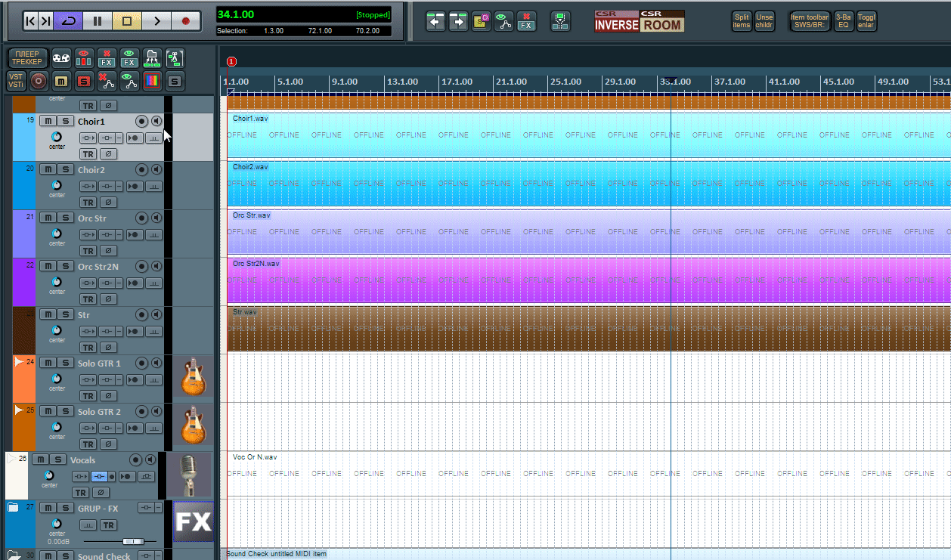This screenshot has height=560, width=951.
Task: Click the red X FX icon in top toolbar
Action: tap(526, 21)
